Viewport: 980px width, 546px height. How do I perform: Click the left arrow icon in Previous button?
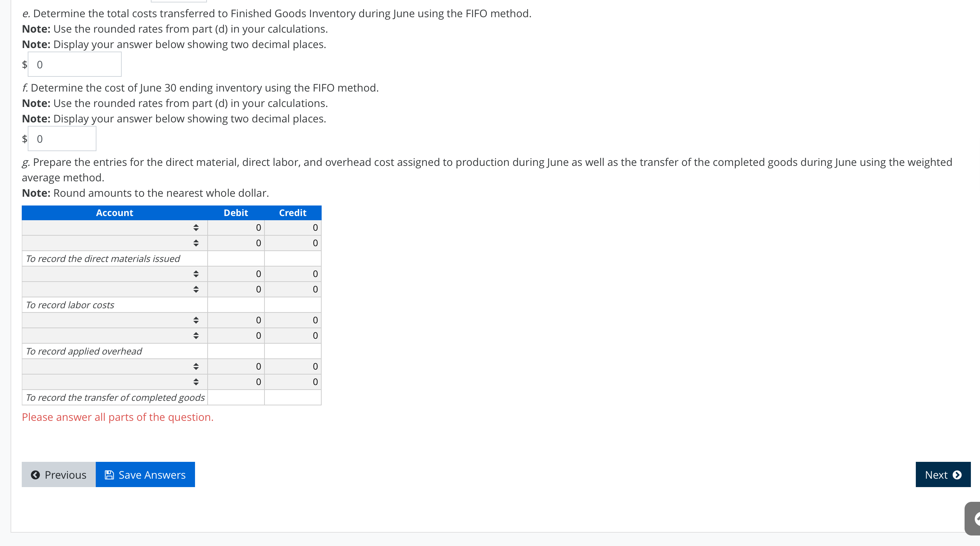(35, 474)
